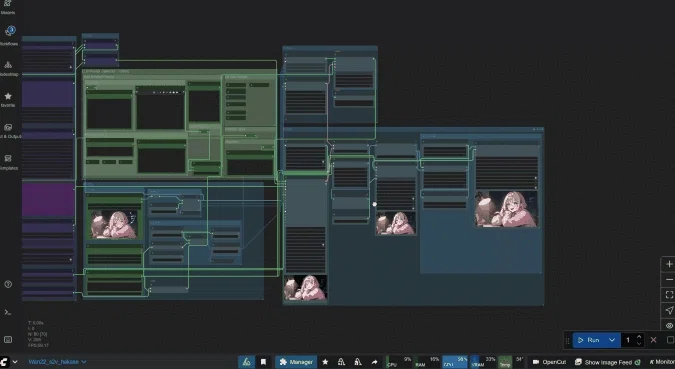
Task: Click the VRAM usage monitor bar
Action: coord(483,362)
